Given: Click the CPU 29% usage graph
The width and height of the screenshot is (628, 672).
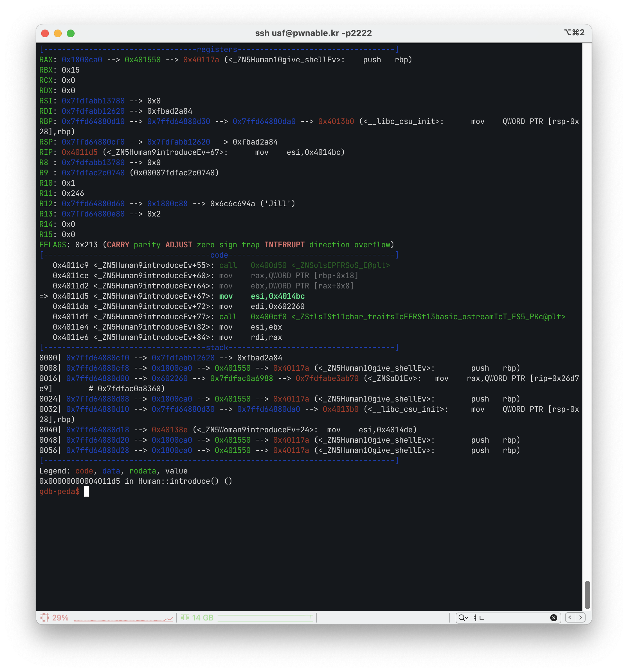Looking at the screenshot, I should click(x=123, y=619).
